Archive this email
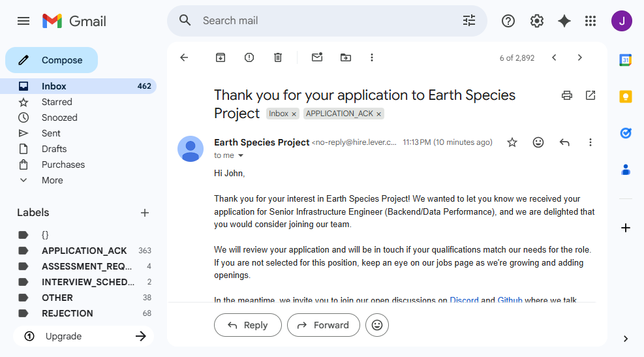Image resolution: width=644 pixels, height=357 pixels. 221,57
